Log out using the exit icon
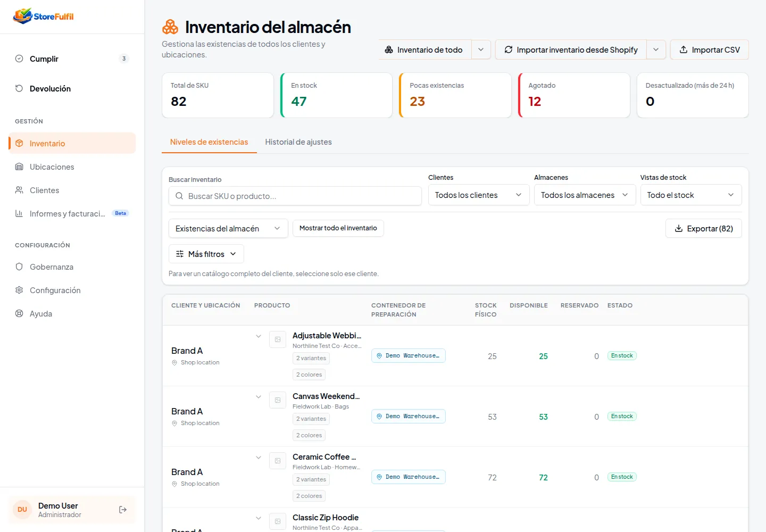Screen dimensions: 766x532 pyautogui.click(x=123, y=510)
